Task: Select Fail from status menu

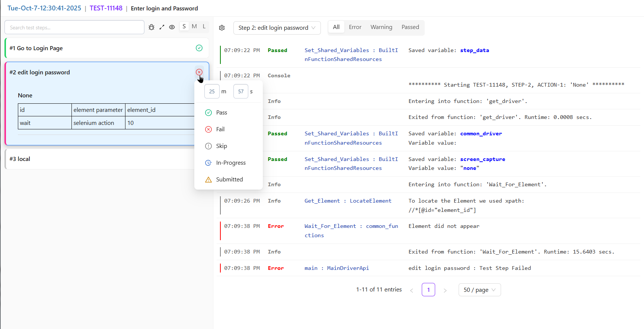Action: coord(220,129)
